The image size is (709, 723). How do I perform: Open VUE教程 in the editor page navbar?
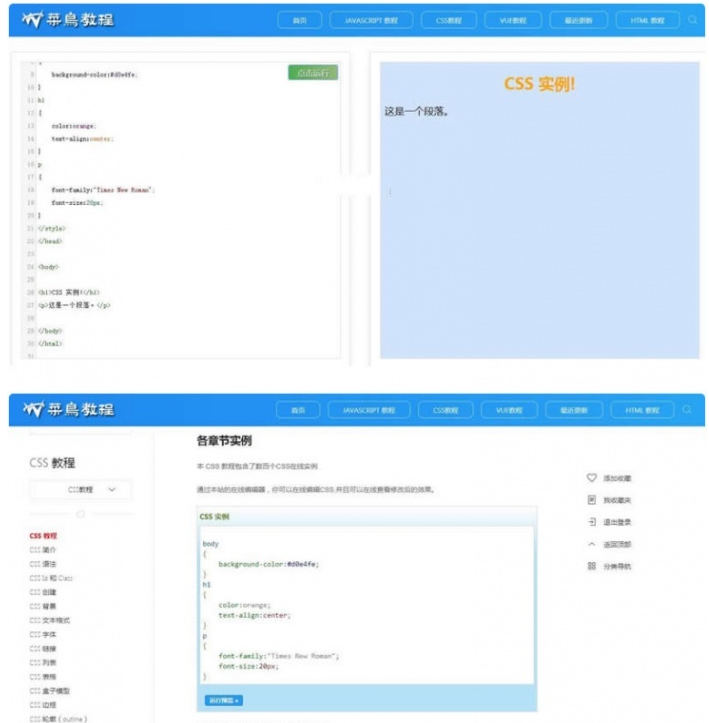[x=513, y=20]
